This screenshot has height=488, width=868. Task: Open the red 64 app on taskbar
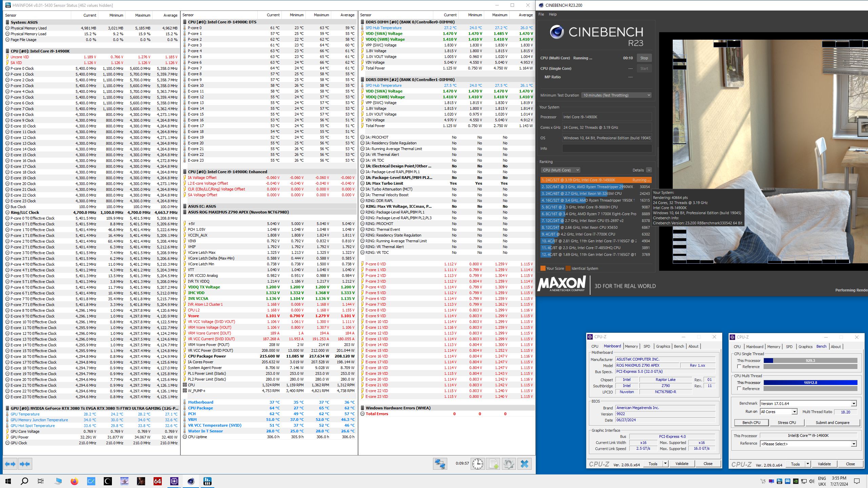[x=158, y=481]
